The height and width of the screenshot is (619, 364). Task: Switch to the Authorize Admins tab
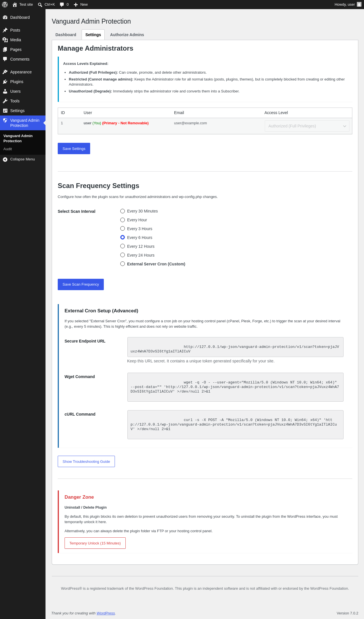127,35
